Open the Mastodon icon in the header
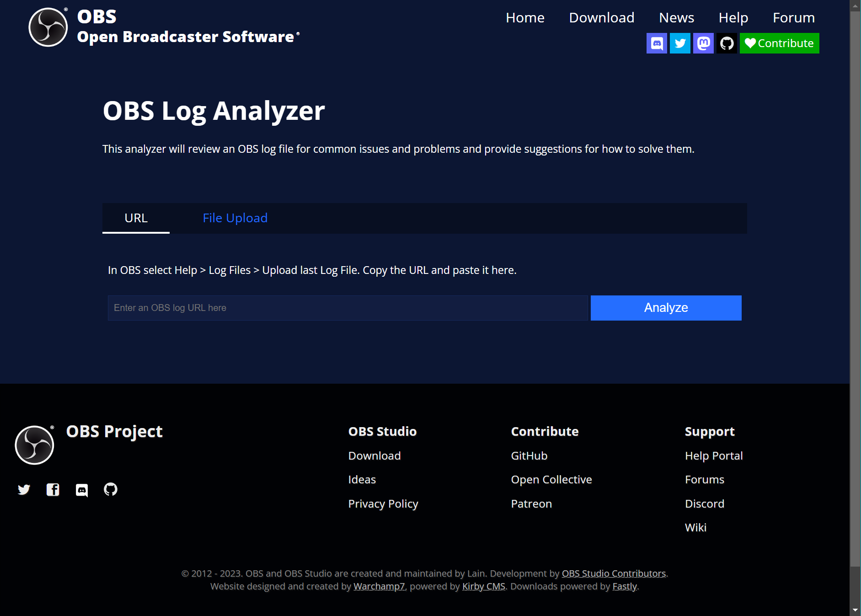Screen dimensions: 861x616 coord(703,43)
